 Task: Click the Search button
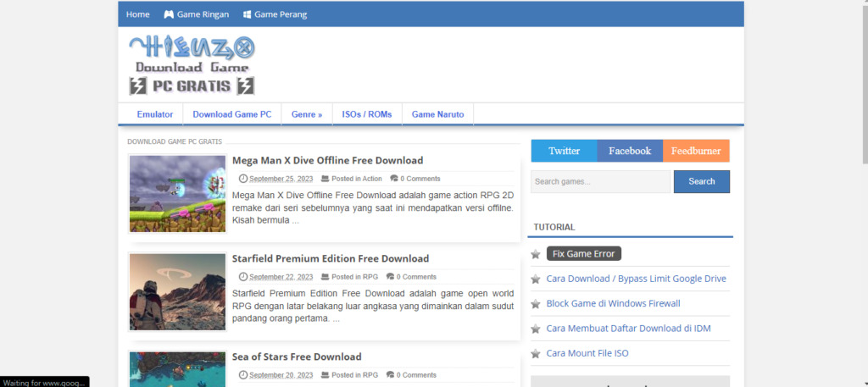click(701, 181)
